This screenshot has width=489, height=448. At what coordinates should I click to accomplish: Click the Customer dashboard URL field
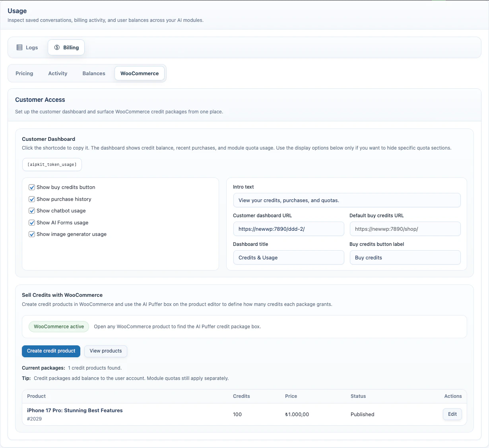[x=289, y=229]
